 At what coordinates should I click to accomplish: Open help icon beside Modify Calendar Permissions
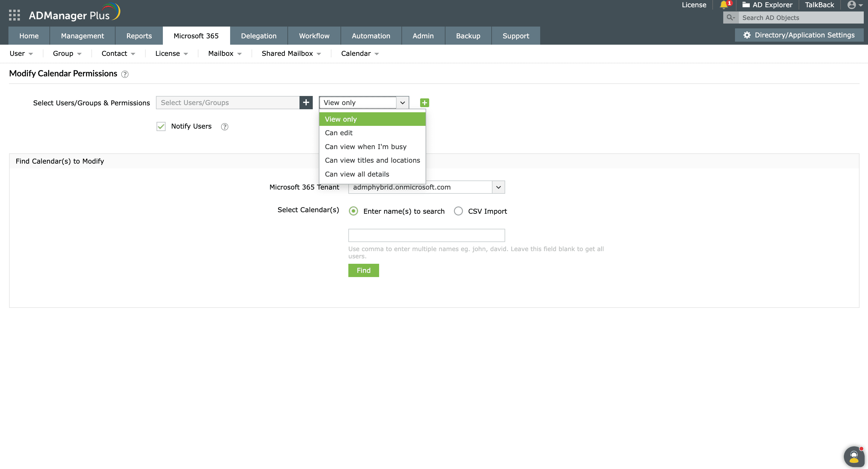click(125, 74)
